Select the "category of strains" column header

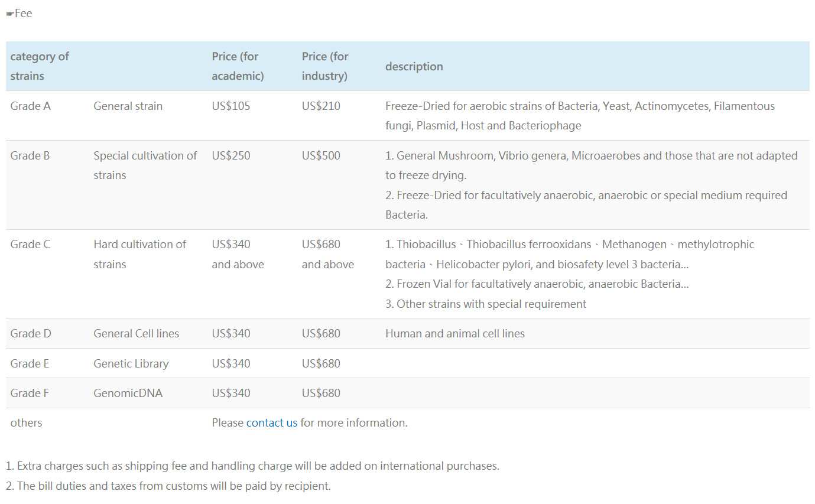[40, 66]
